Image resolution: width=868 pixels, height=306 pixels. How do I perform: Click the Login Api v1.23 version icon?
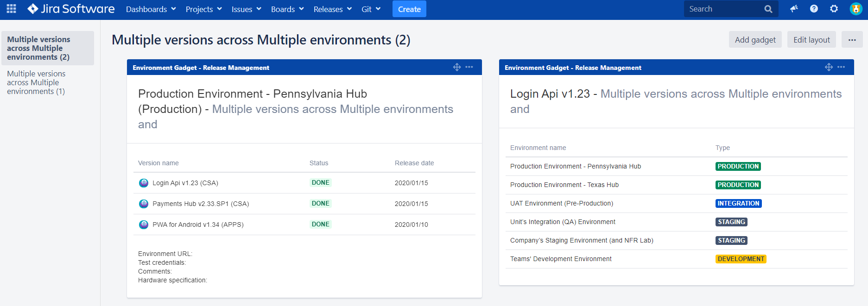pos(144,183)
